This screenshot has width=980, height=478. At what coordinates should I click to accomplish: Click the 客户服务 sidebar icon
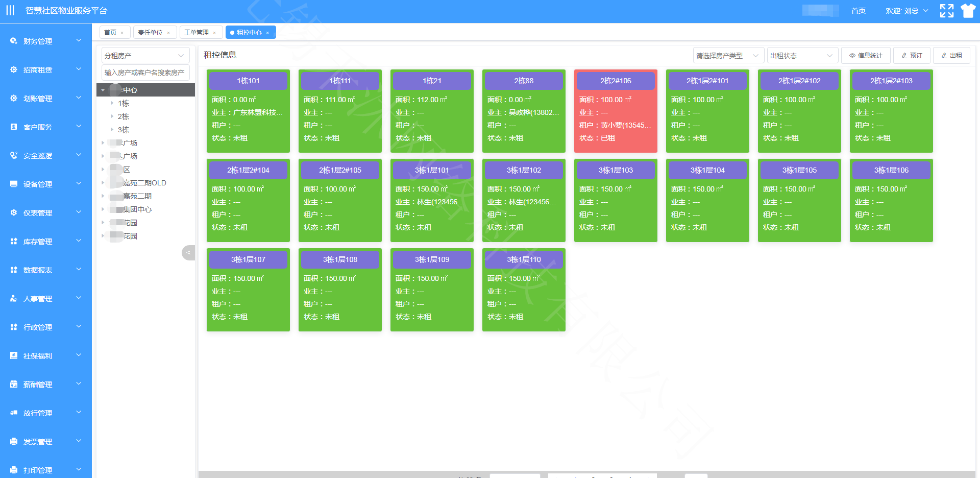[x=14, y=127]
